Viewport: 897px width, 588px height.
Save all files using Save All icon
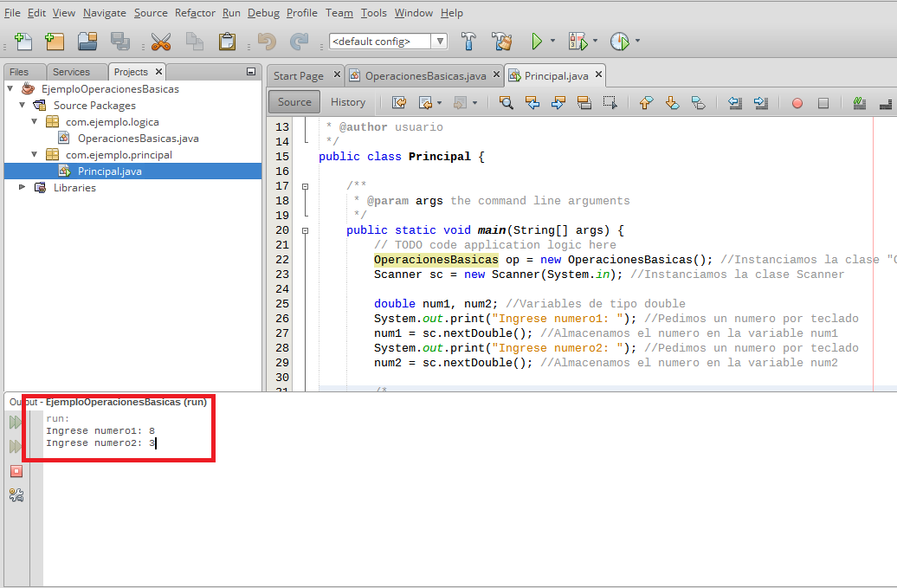121,41
